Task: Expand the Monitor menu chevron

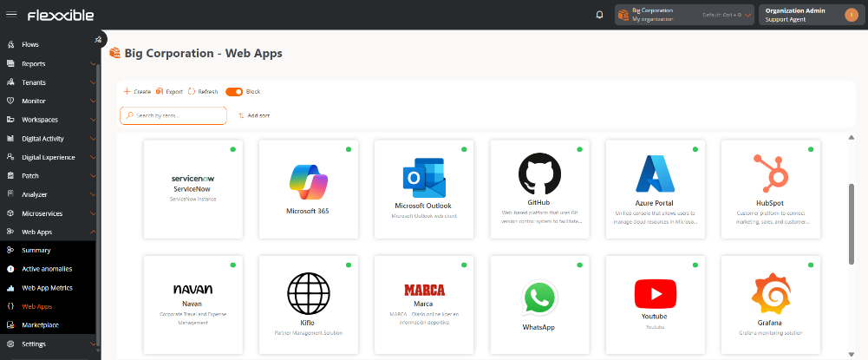Action: (93, 101)
